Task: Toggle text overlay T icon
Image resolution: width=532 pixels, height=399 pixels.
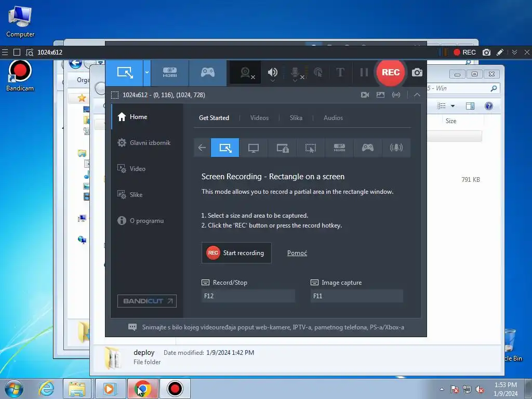Action: [x=340, y=72]
